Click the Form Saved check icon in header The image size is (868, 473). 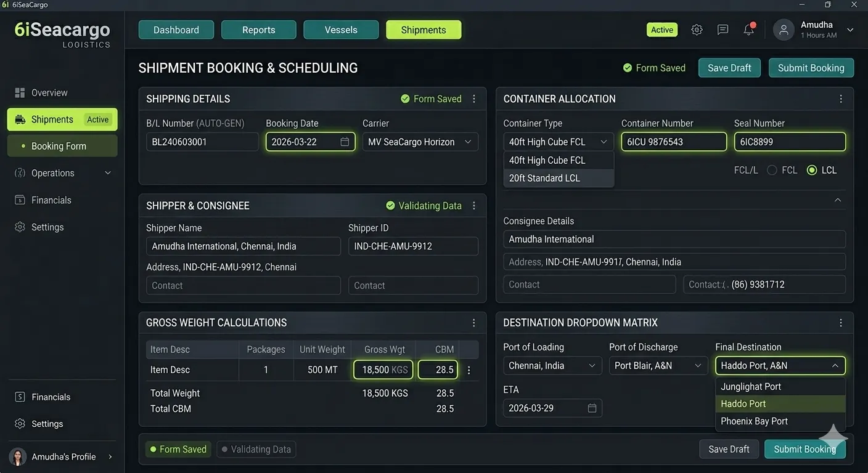pos(628,68)
